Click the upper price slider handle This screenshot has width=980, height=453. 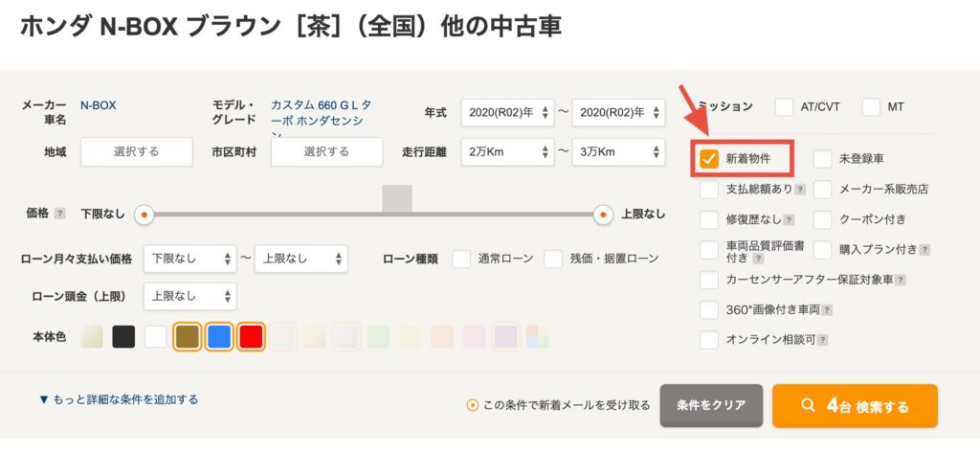pyautogui.click(x=603, y=215)
